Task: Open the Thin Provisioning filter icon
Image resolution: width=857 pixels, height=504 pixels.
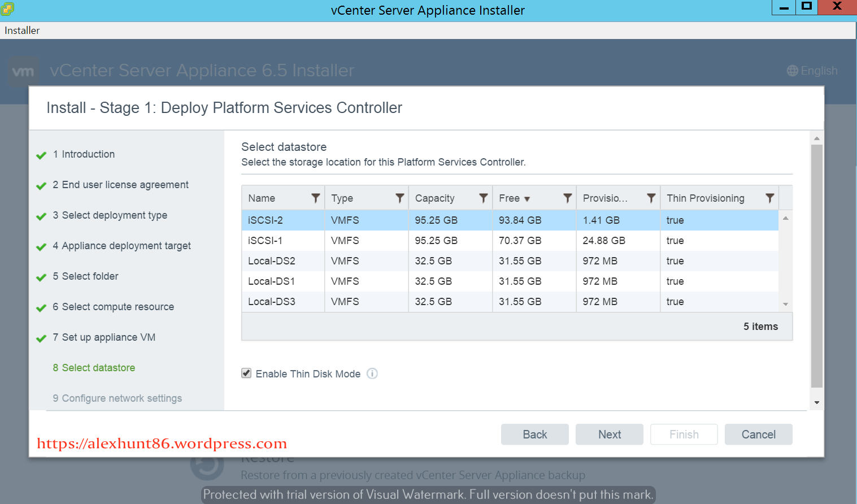Action: click(769, 198)
